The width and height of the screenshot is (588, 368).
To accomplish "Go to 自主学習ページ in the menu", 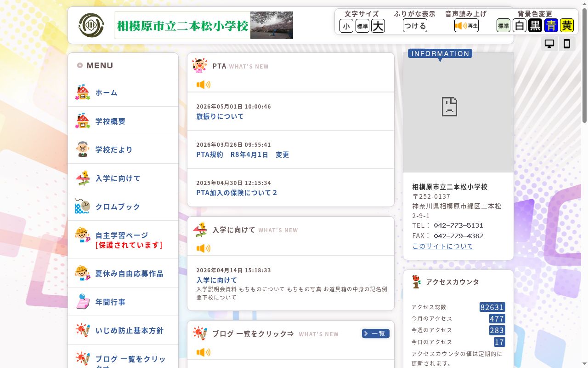I will coord(123,240).
